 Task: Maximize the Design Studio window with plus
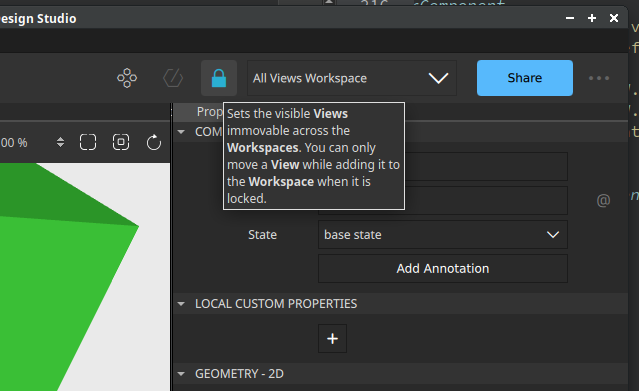pyautogui.click(x=592, y=18)
